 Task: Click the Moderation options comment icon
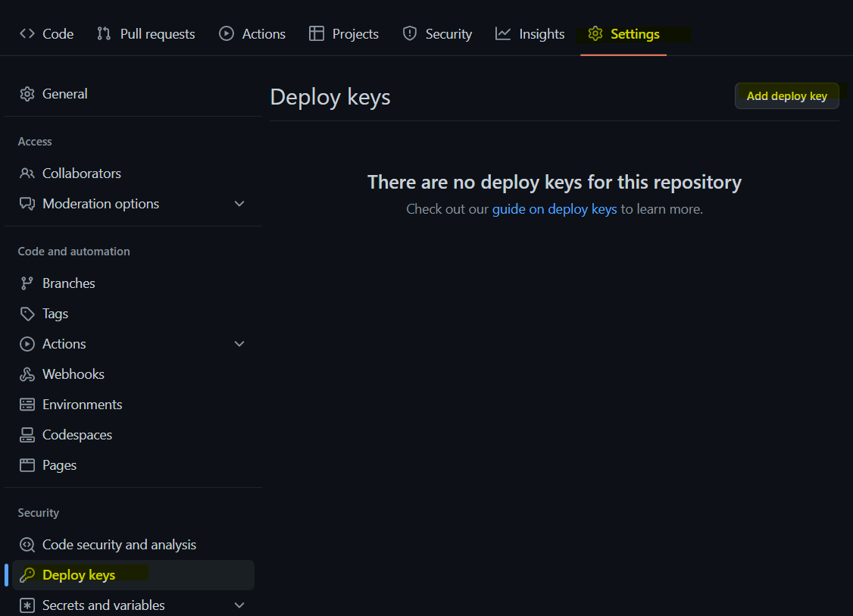pos(27,204)
